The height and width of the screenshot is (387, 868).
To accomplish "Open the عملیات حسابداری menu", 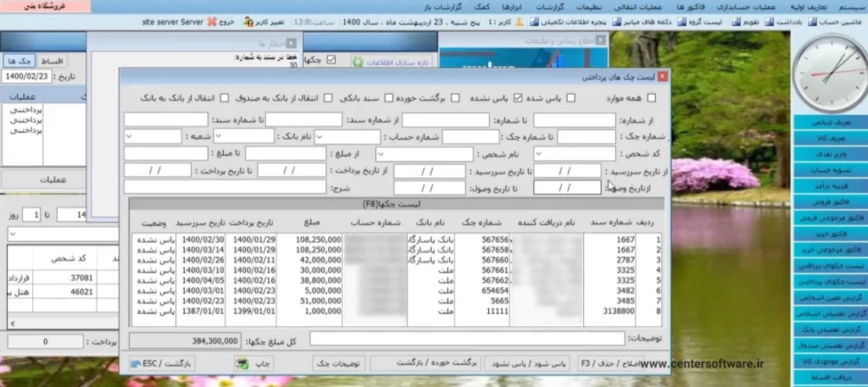I will coord(748,7).
